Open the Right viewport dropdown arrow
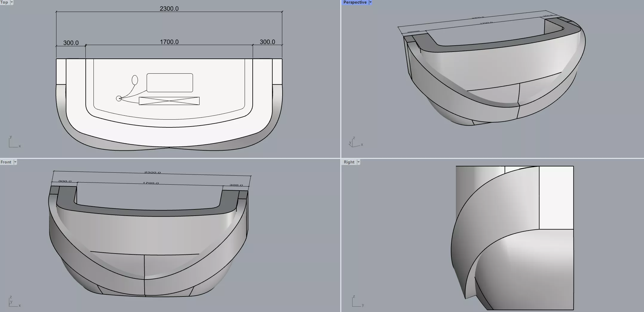The width and height of the screenshot is (644, 312). [x=358, y=162]
